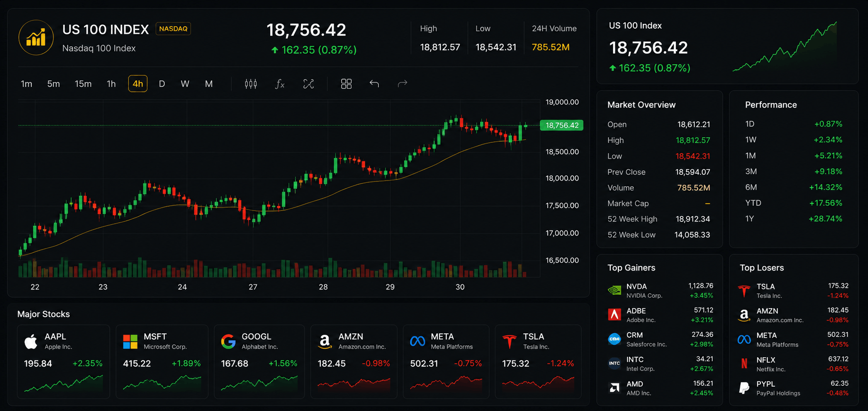This screenshot has height=411, width=868.
Task: Open the US 100 Index sparkline chart
Action: pyautogui.click(x=785, y=47)
